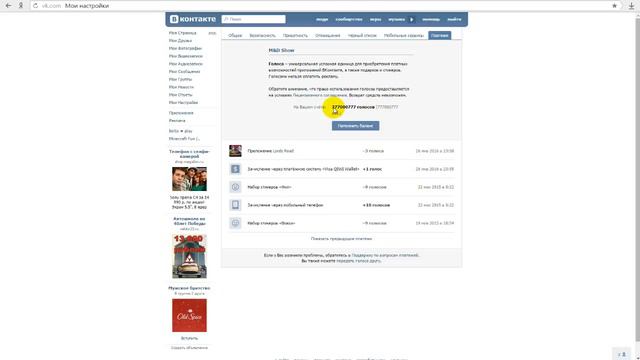
Task: Open the Minecraft Fun sidebar link
Action: pyautogui.click(x=184, y=139)
